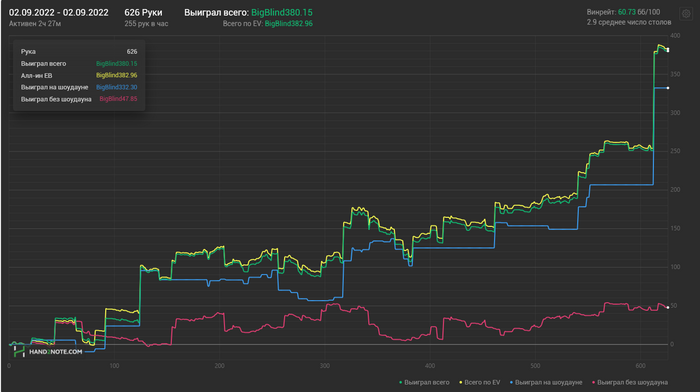Click tooltip row 'Рука 626'

pos(79,52)
